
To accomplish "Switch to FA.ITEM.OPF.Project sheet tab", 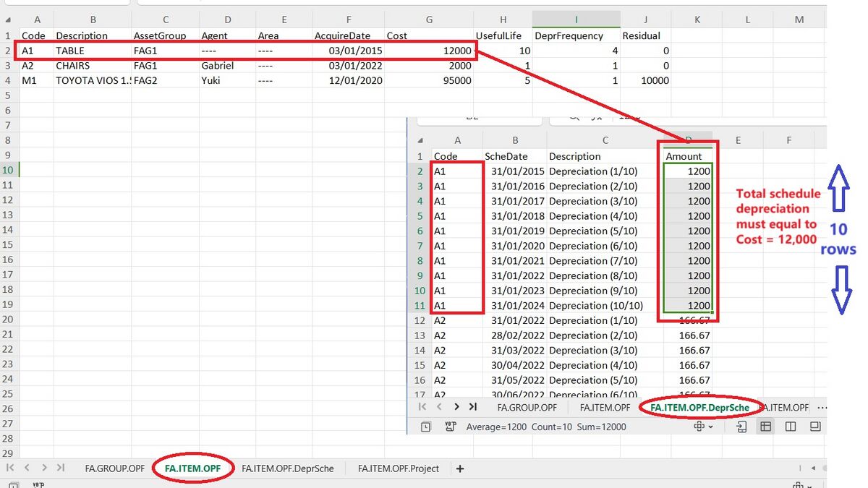I will pos(398,468).
